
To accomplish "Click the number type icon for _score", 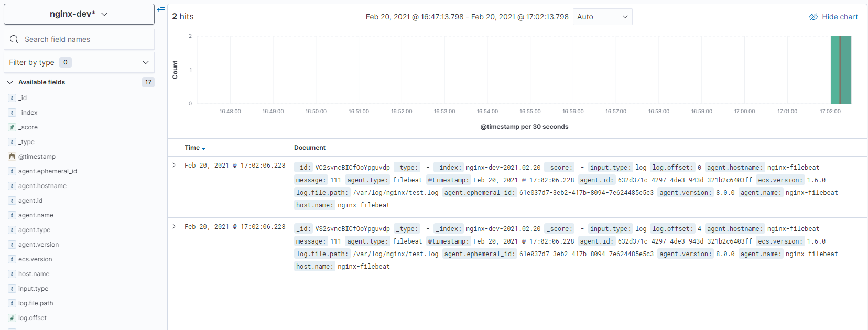I will [x=12, y=127].
